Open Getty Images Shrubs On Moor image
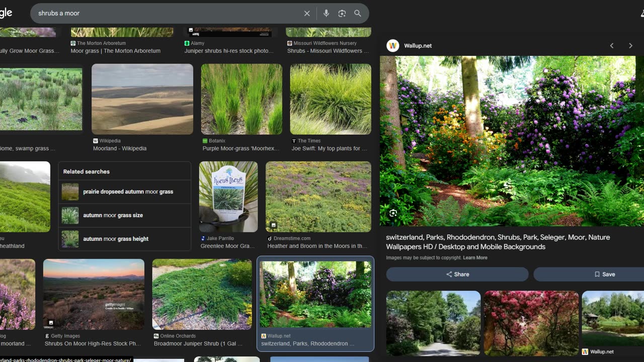 (x=94, y=294)
